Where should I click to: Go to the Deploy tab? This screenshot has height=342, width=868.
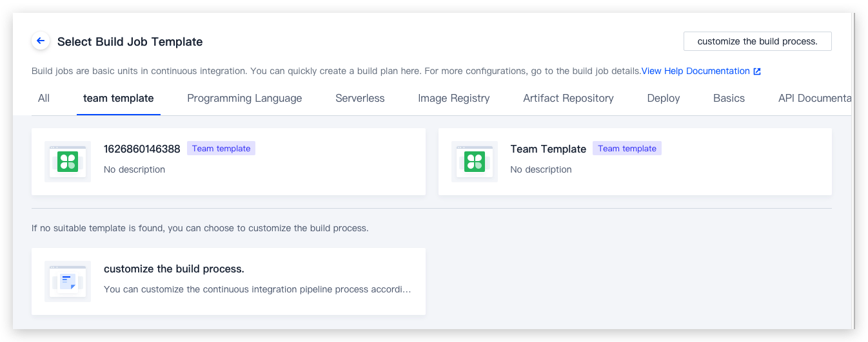coord(664,99)
